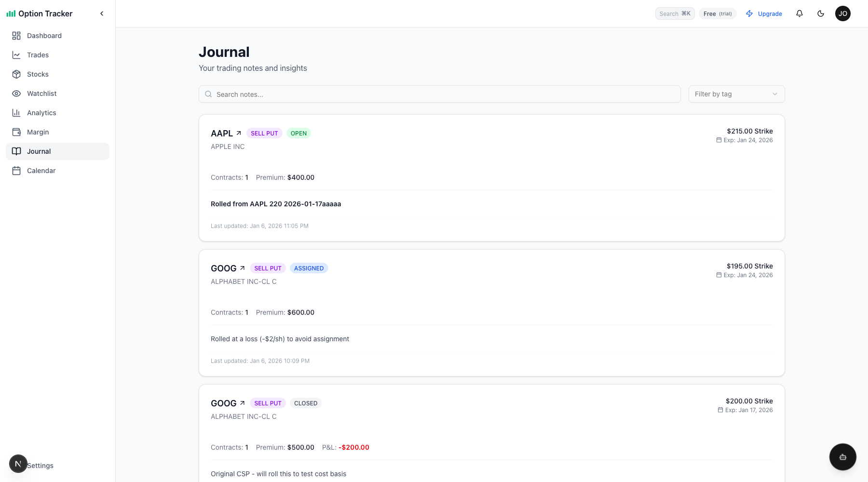Open the Trades page
The width and height of the screenshot is (868, 482).
tap(38, 55)
